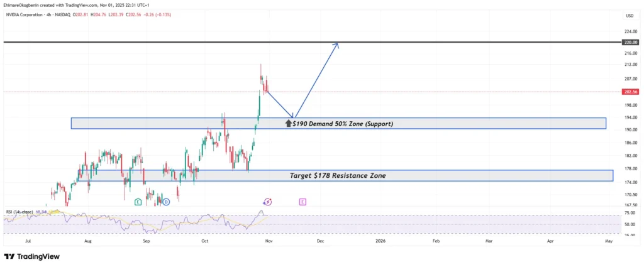Screen dimensions: 644x267
Task: Click the open value O202.81
Action: (x=81, y=15)
